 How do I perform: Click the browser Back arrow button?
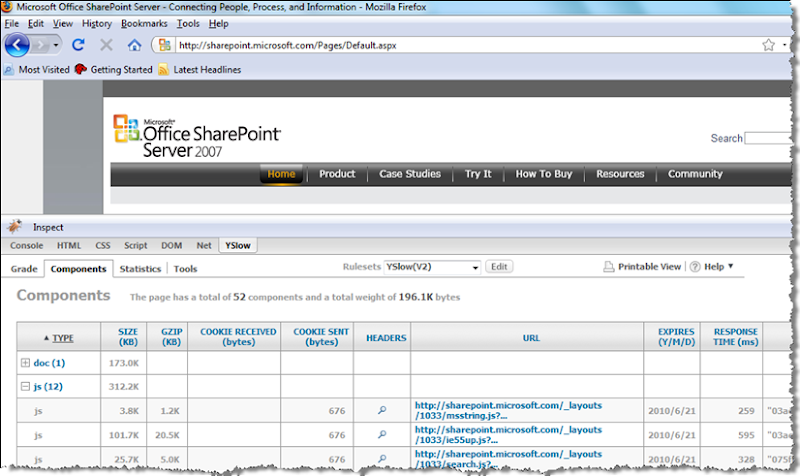[x=16, y=45]
